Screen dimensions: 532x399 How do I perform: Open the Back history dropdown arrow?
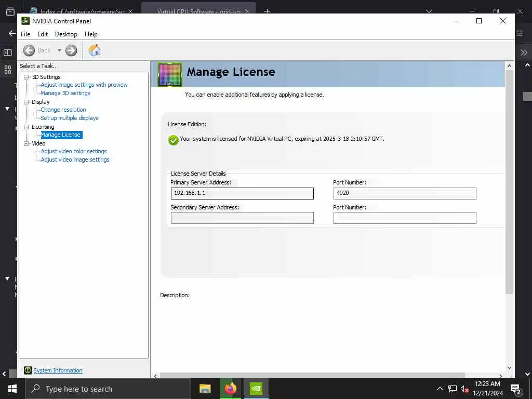[59, 50]
